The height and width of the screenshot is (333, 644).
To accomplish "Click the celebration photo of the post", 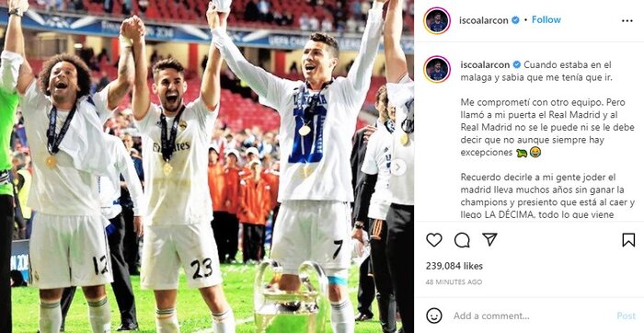I will [207, 166].
